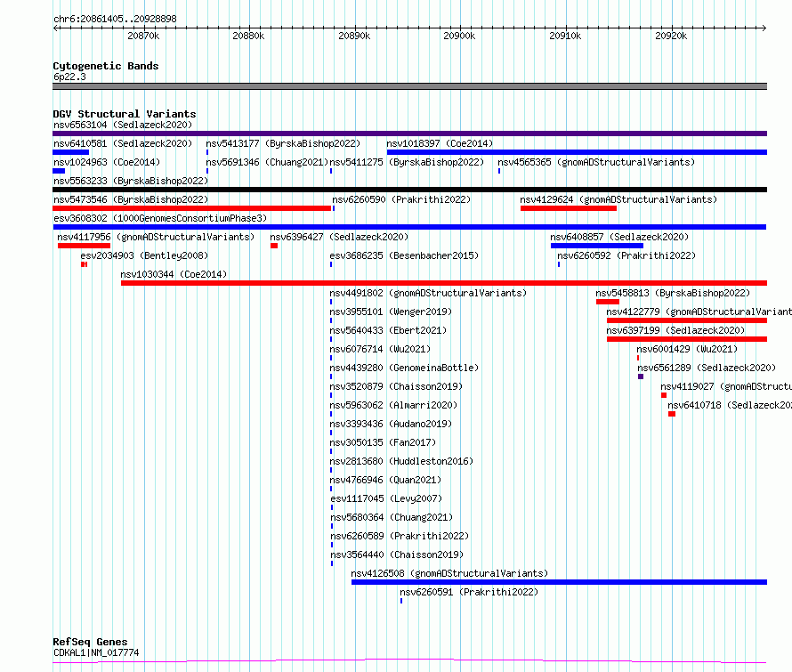Select the black nsv5563233 variant bar
Screen dimensions: 792x672
click(x=409, y=190)
